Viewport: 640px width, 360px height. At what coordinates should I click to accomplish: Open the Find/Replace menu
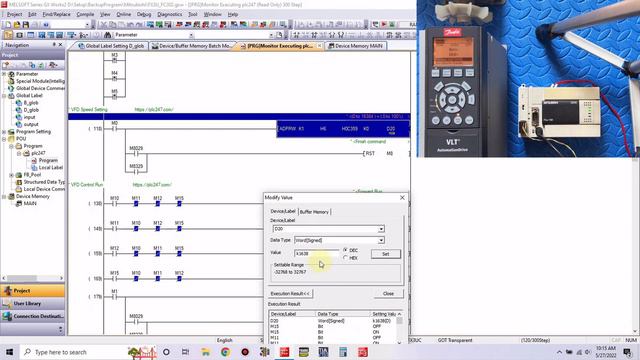tap(56, 14)
